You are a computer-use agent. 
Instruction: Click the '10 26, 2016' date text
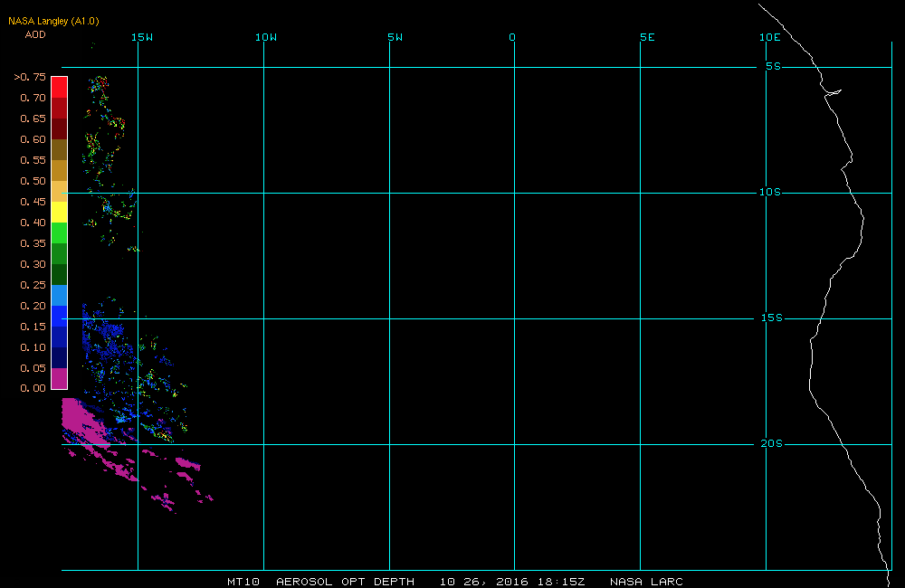point(483,582)
